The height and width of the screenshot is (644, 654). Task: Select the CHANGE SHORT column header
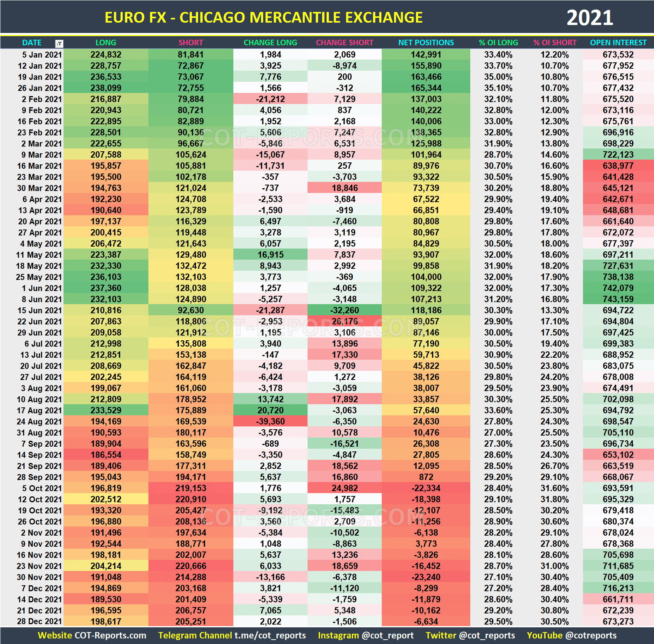click(x=344, y=42)
